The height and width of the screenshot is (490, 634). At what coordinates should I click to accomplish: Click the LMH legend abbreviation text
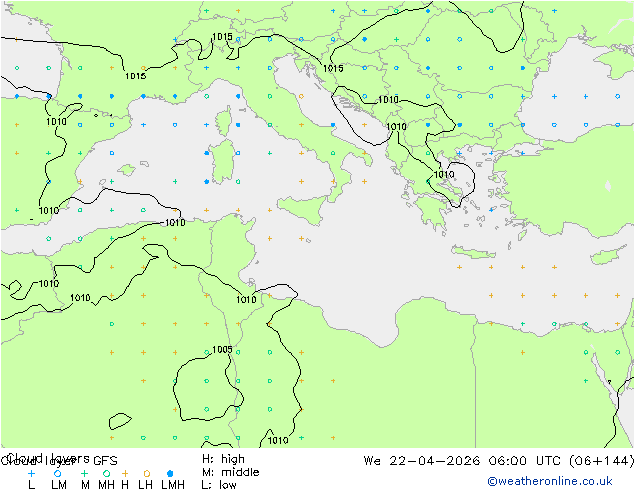click(173, 485)
